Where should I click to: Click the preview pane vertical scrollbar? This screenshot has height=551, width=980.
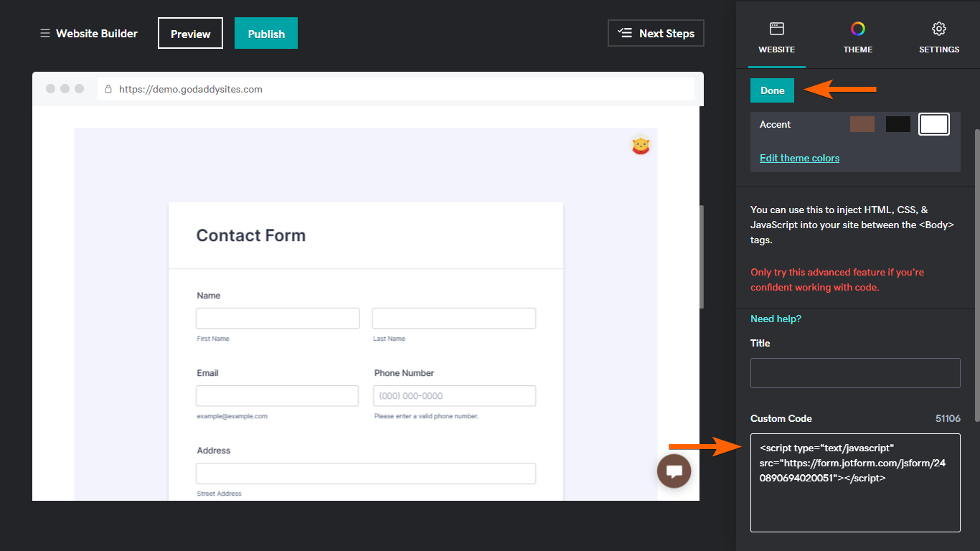702,257
